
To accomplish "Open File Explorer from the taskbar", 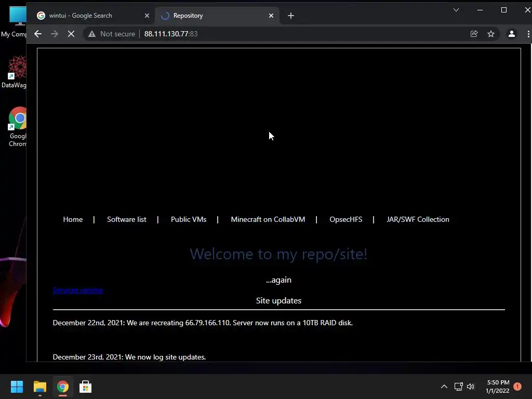I will pos(39,387).
